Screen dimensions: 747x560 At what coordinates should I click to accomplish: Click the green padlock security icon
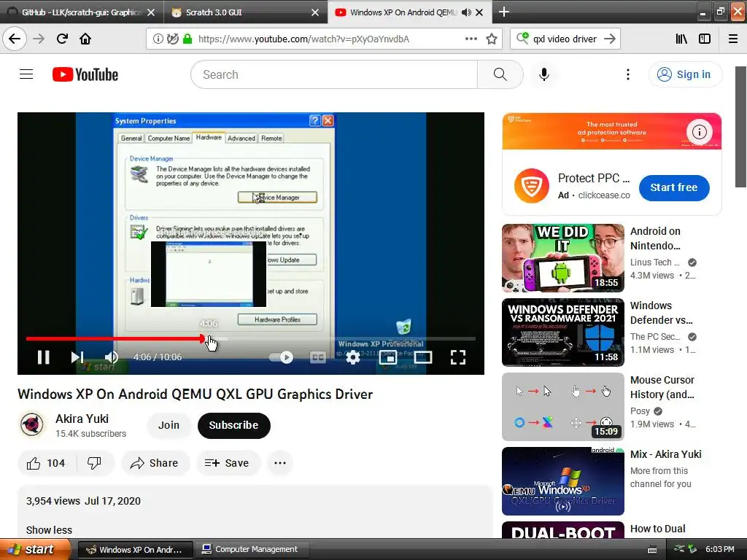click(x=187, y=39)
